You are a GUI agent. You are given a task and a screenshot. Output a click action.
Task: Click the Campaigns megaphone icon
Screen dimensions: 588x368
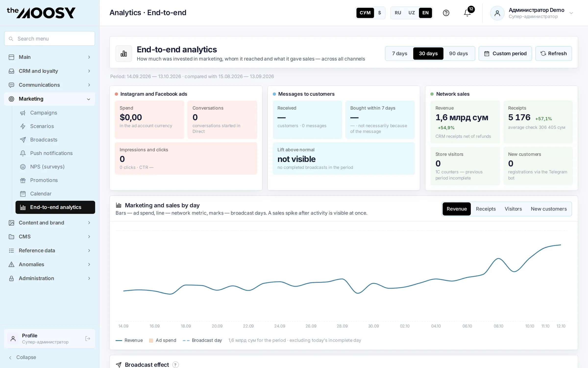coord(23,113)
